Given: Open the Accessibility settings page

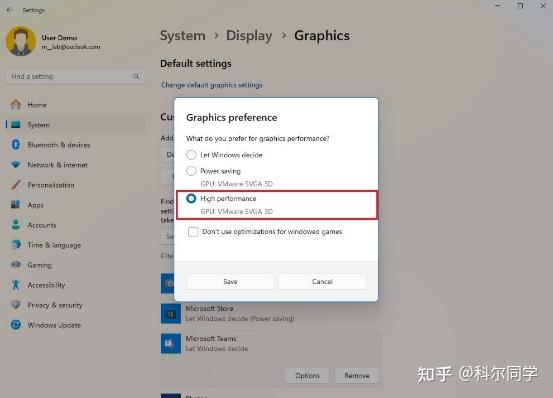Looking at the screenshot, I should (x=75, y=284).
